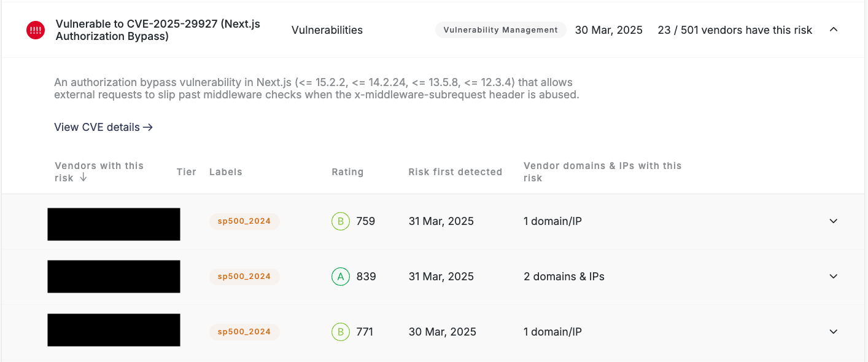Select the B rating badge for score 759

[x=341, y=221]
